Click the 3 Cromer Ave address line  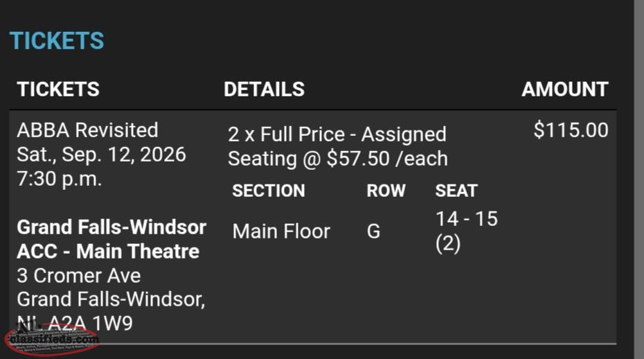(78, 276)
